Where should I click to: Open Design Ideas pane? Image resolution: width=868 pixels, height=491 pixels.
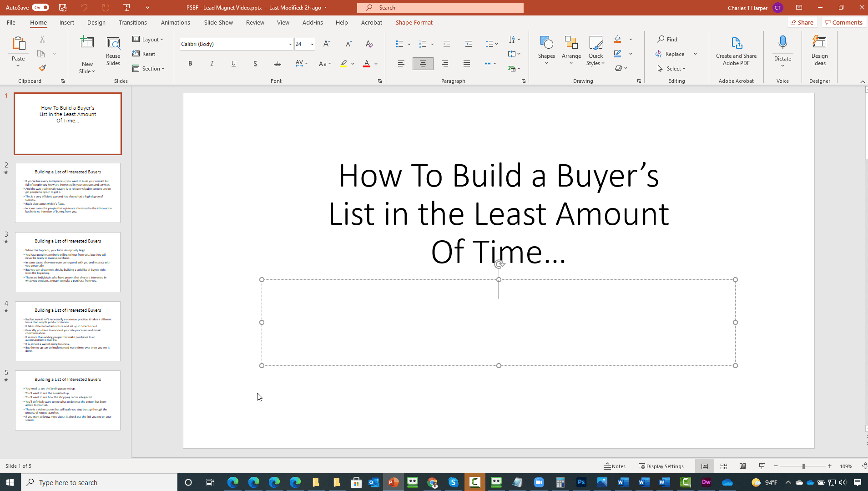coord(819,51)
